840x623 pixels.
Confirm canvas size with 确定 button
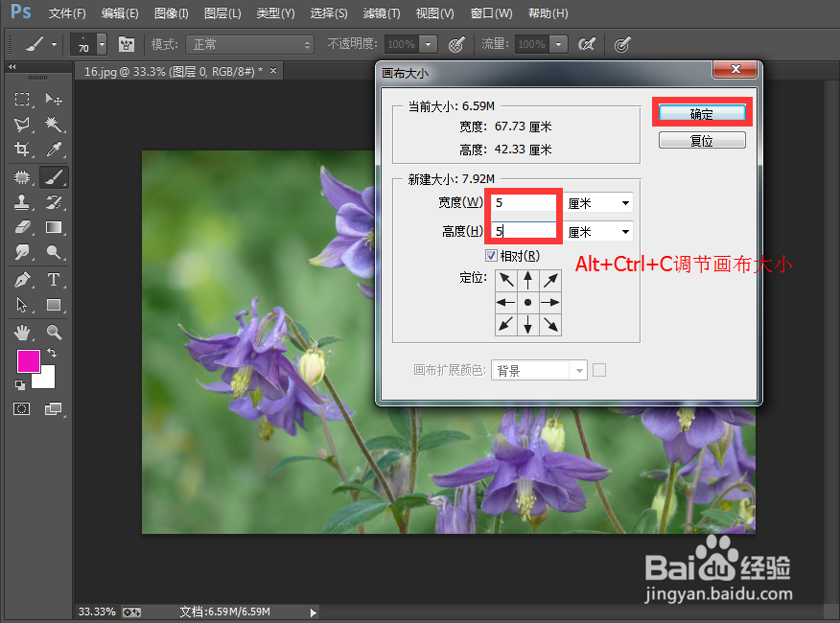[x=702, y=113]
